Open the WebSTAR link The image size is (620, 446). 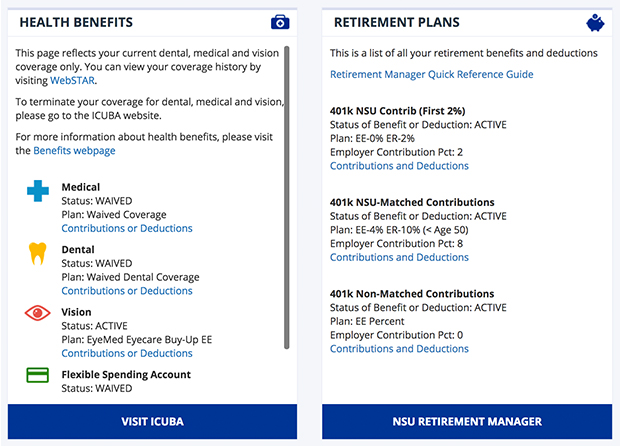pos(72,80)
